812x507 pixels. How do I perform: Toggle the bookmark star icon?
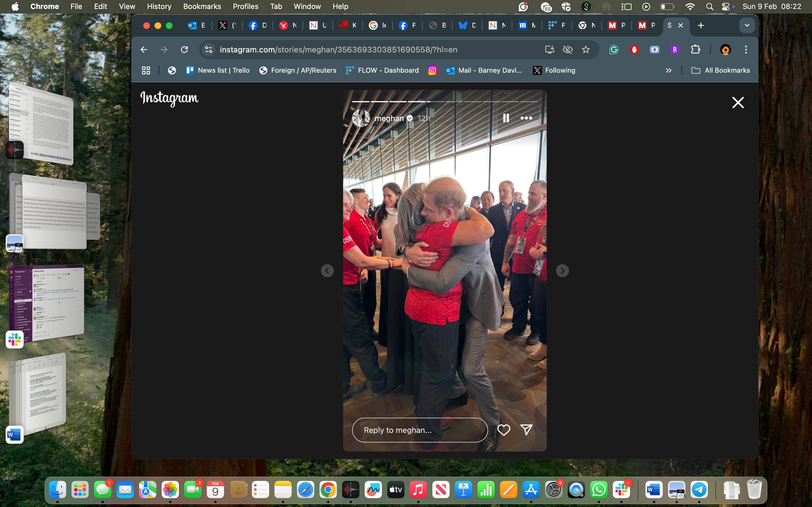pyautogui.click(x=586, y=50)
